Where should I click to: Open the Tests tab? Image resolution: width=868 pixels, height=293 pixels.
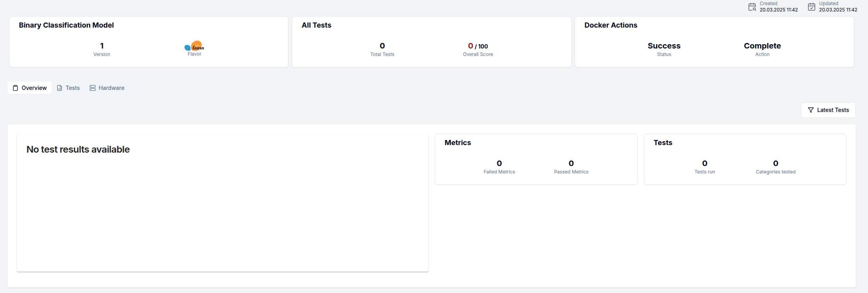[68, 88]
